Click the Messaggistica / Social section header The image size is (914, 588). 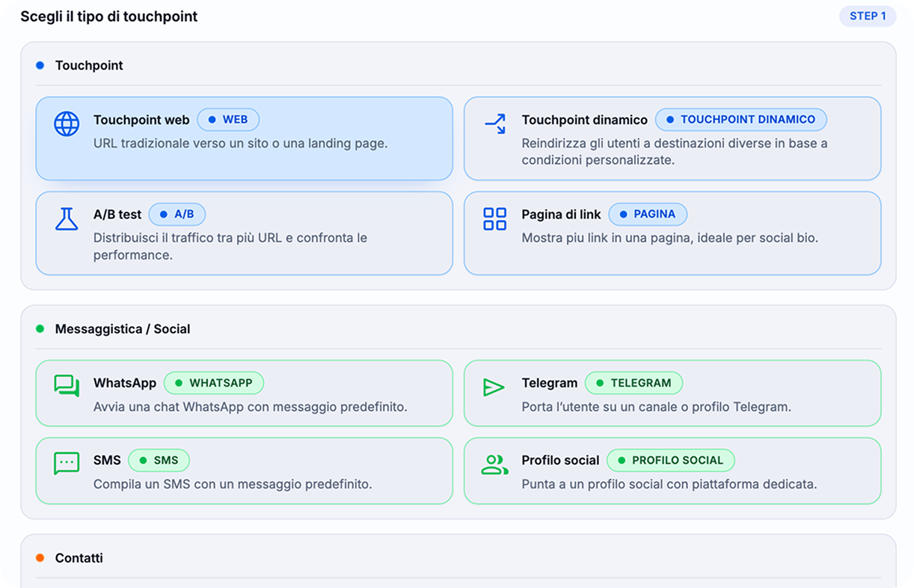123,329
